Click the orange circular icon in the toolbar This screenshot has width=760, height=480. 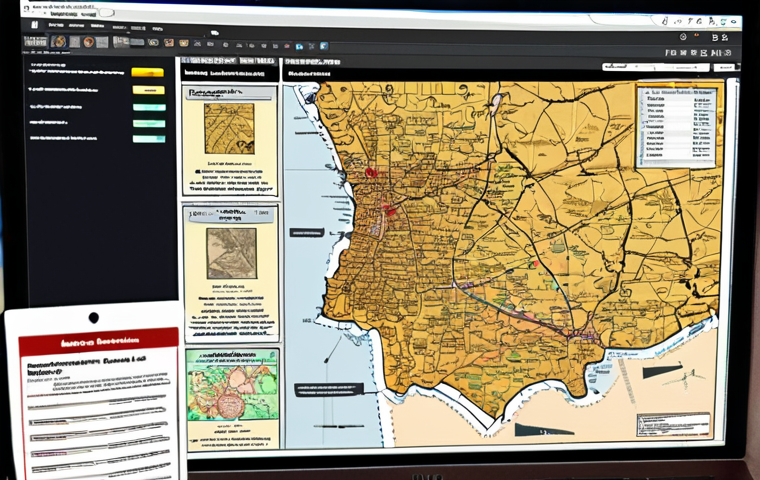point(88,42)
